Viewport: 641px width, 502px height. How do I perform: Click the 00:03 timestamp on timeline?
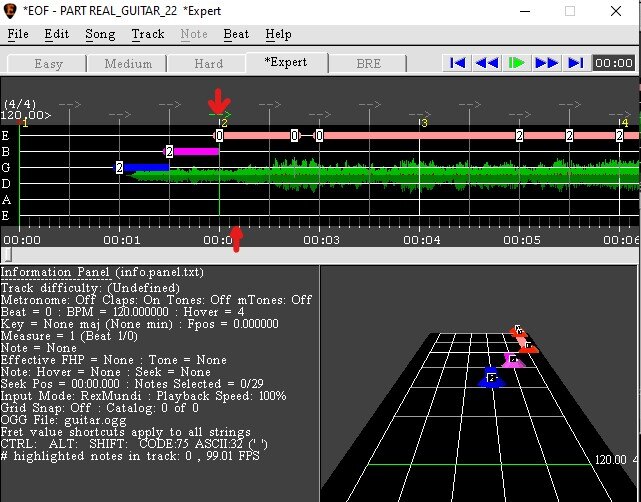(x=321, y=240)
